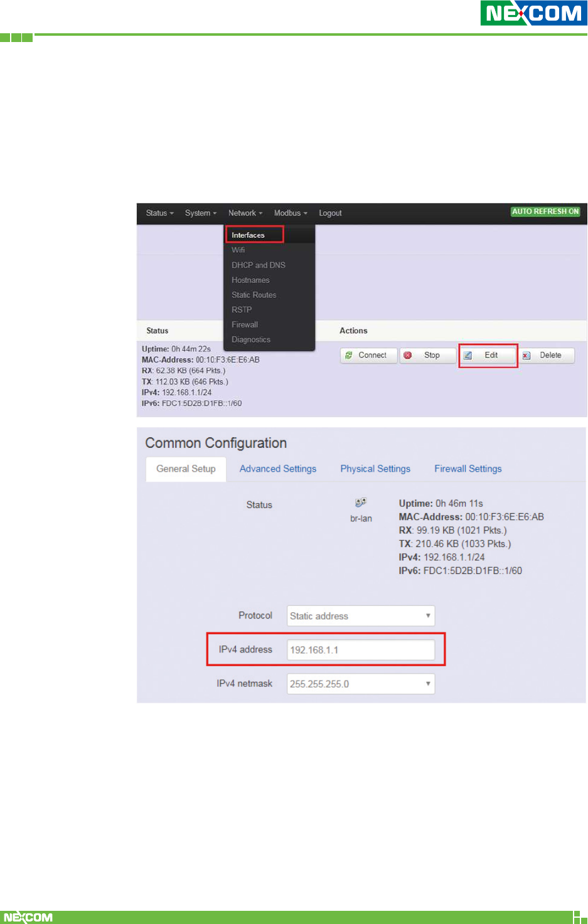Switch to the Firewall Settings tab
588x924 pixels.
(468, 469)
